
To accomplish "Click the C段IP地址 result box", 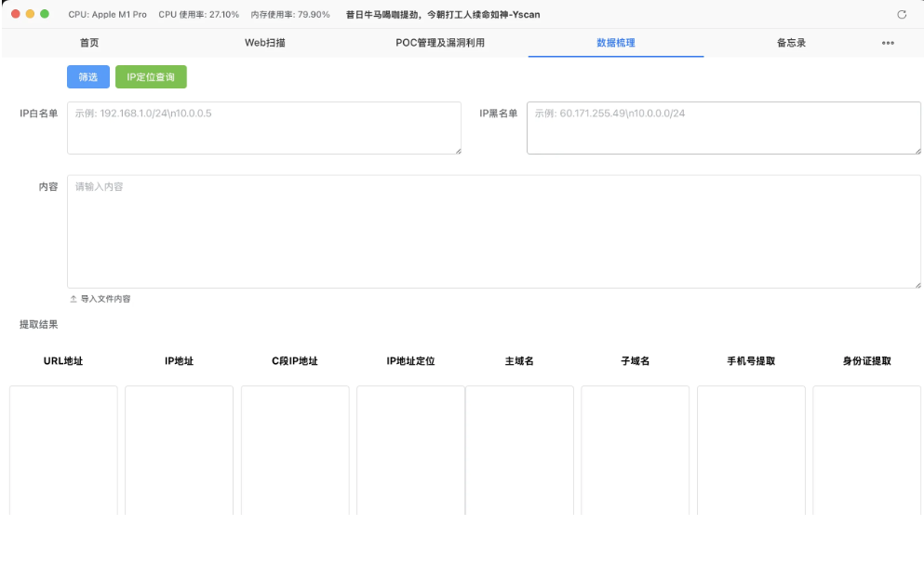I will (295, 451).
